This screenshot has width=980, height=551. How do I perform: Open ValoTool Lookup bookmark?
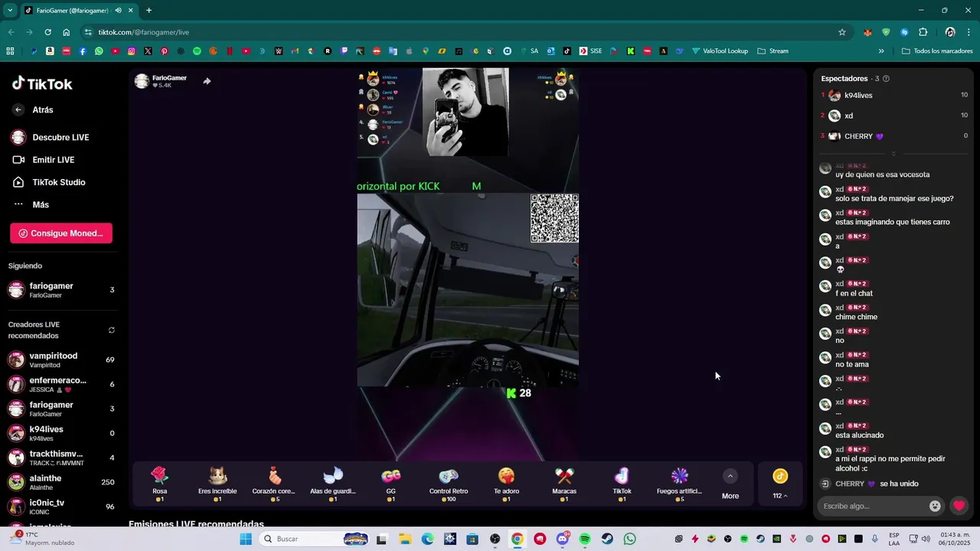(x=720, y=51)
